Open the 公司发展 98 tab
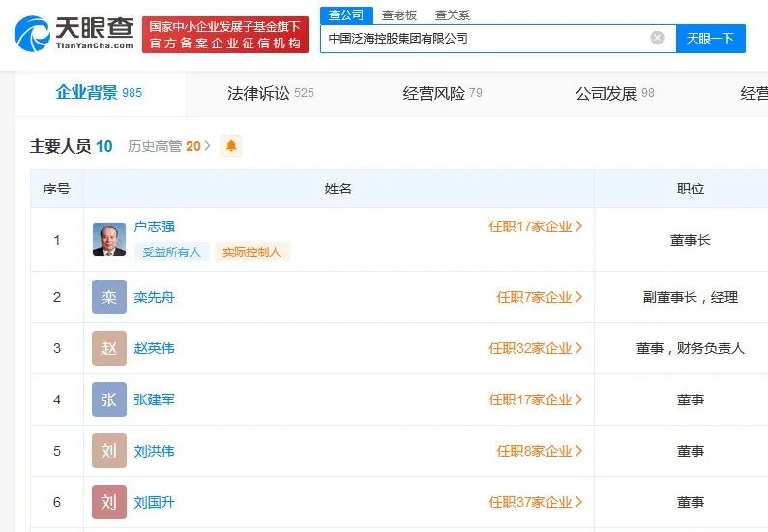 615,93
